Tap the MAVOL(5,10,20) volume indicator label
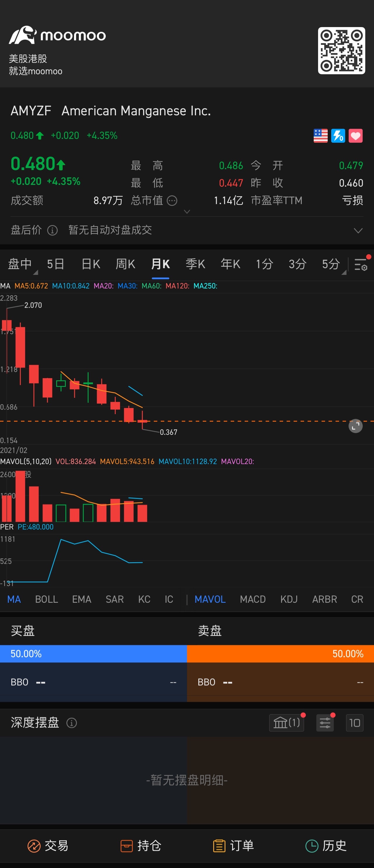Image resolution: width=374 pixels, height=868 pixels. [x=26, y=461]
